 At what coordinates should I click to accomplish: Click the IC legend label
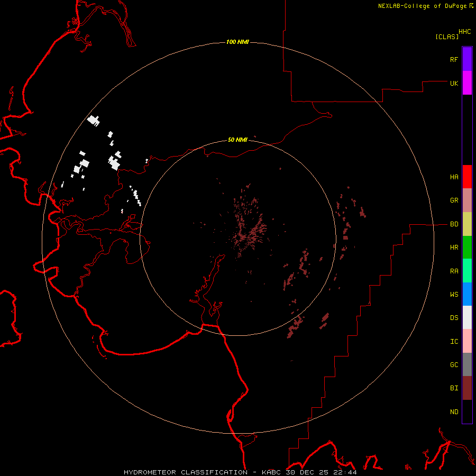[x=454, y=342]
